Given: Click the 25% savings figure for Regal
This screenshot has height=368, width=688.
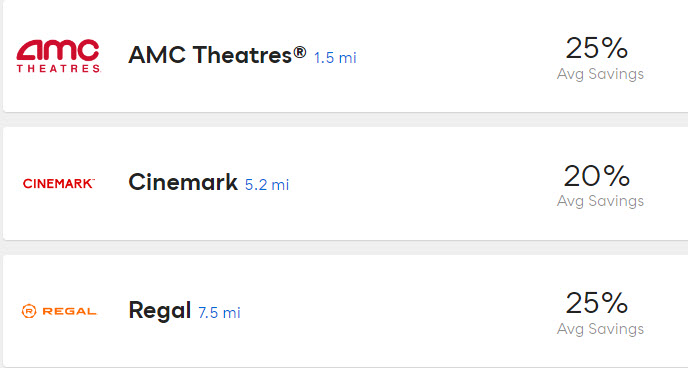Looking at the screenshot, I should pos(597,303).
